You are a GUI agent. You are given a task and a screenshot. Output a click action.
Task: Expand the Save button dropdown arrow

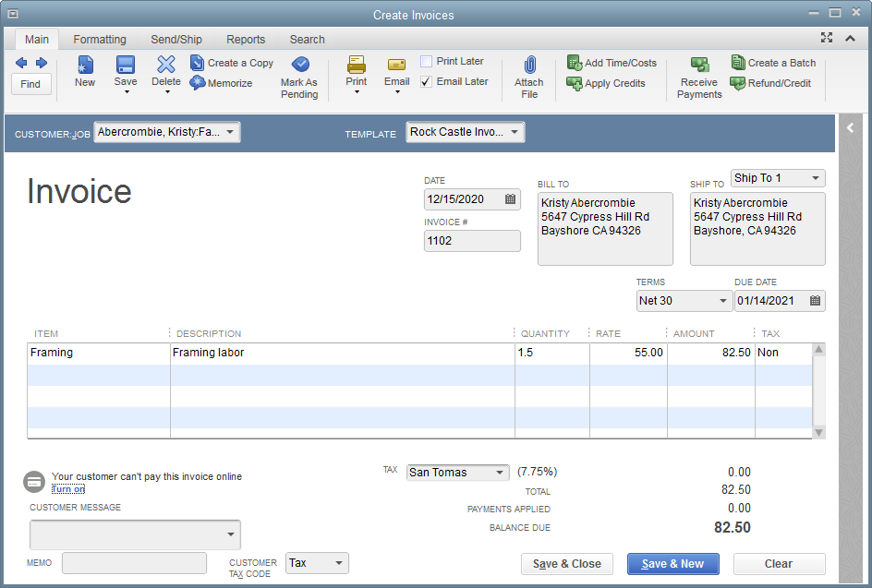pos(127,91)
